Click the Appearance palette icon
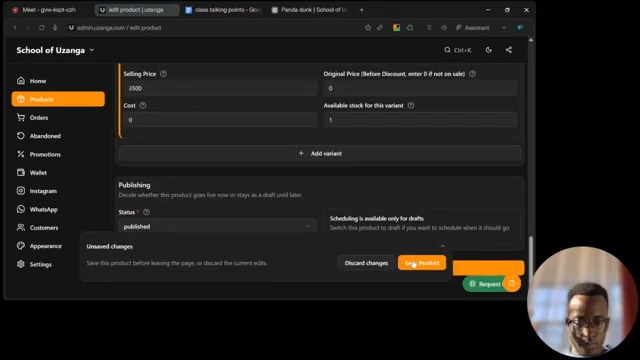This screenshot has height=360, width=640. 21,246
